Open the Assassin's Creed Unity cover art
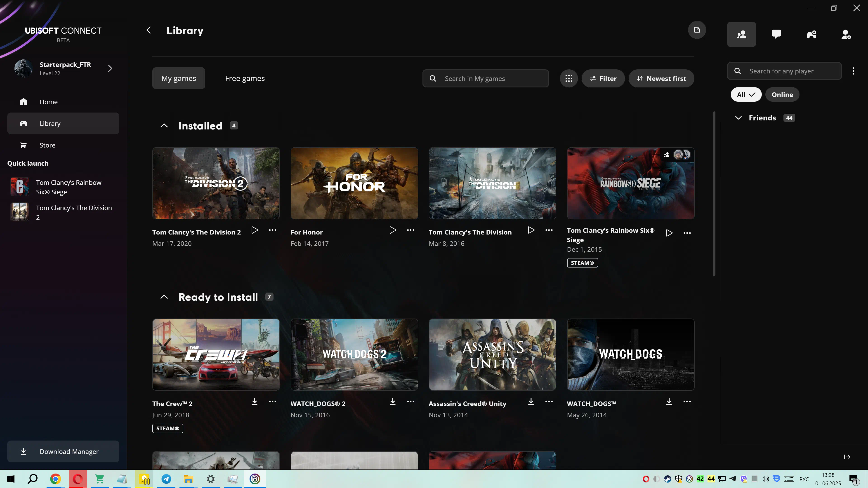868x488 pixels. tap(492, 355)
